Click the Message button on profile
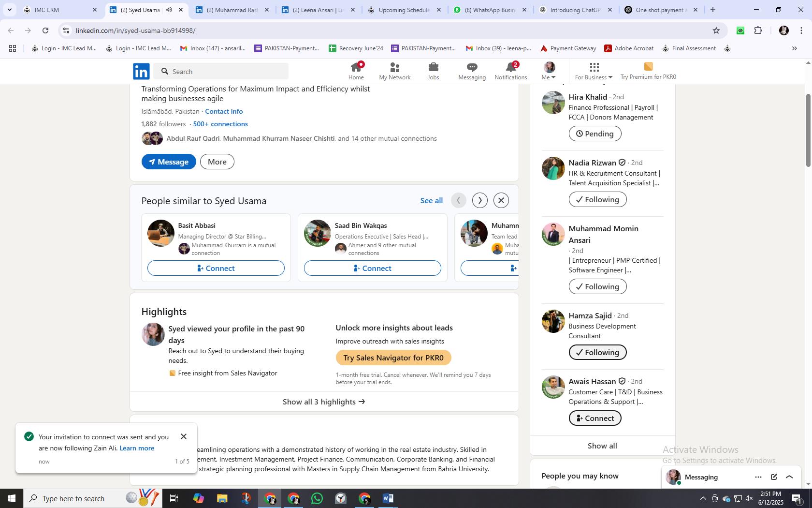The height and width of the screenshot is (508, 812). coord(169,162)
